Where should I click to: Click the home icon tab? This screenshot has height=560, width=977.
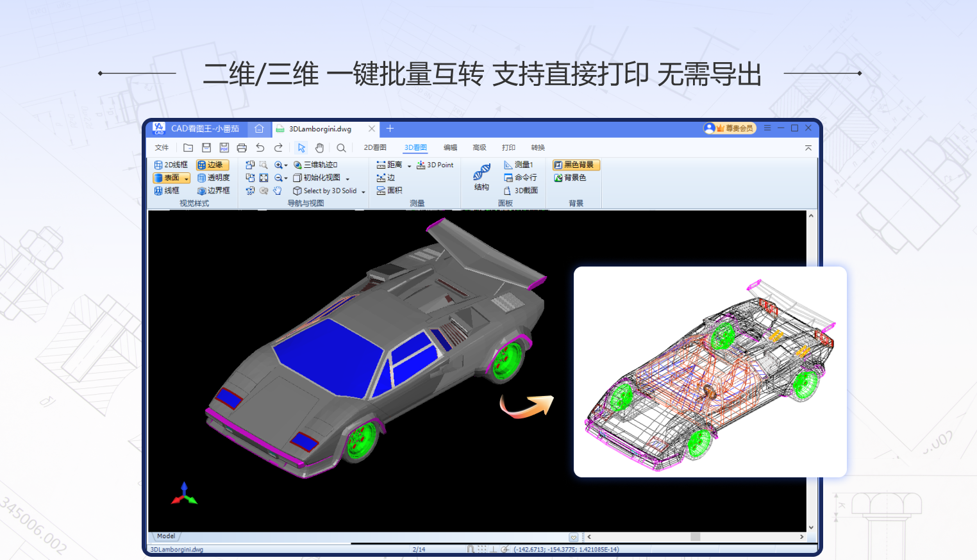(259, 129)
